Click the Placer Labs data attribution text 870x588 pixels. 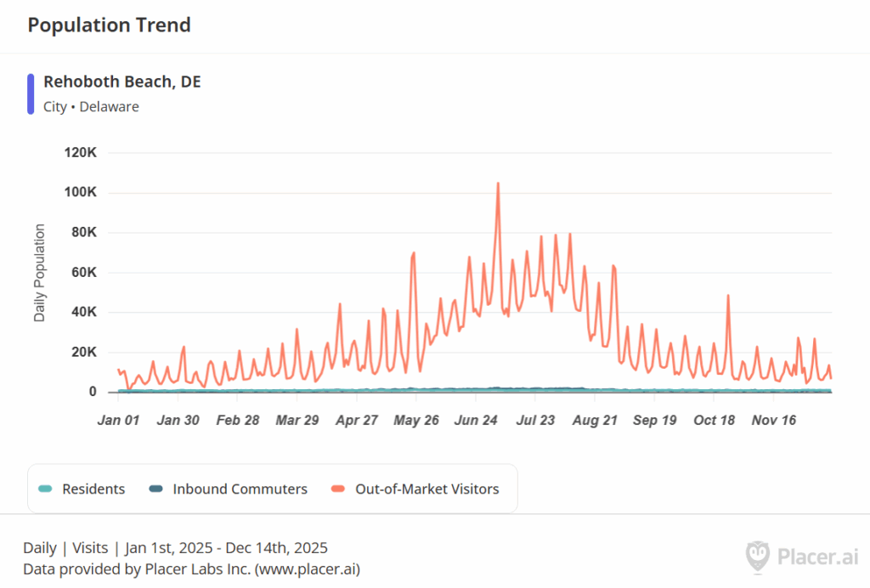[191, 568]
